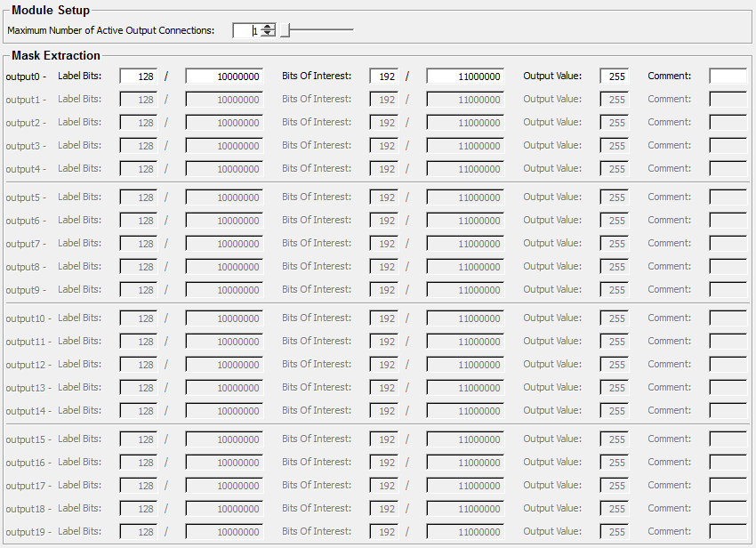Viewport: 756px width, 548px height.
Task: Click the down arrow of the connections spinner
Action: [268, 34]
